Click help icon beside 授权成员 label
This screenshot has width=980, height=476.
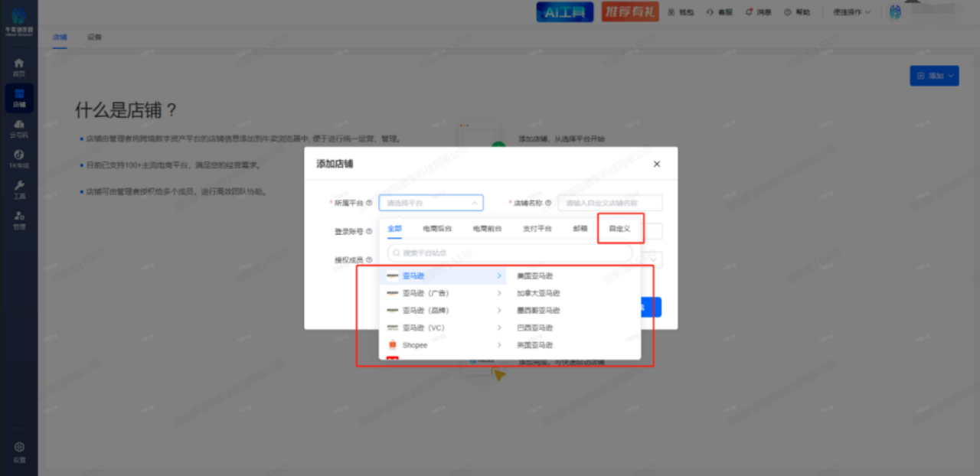369,260
